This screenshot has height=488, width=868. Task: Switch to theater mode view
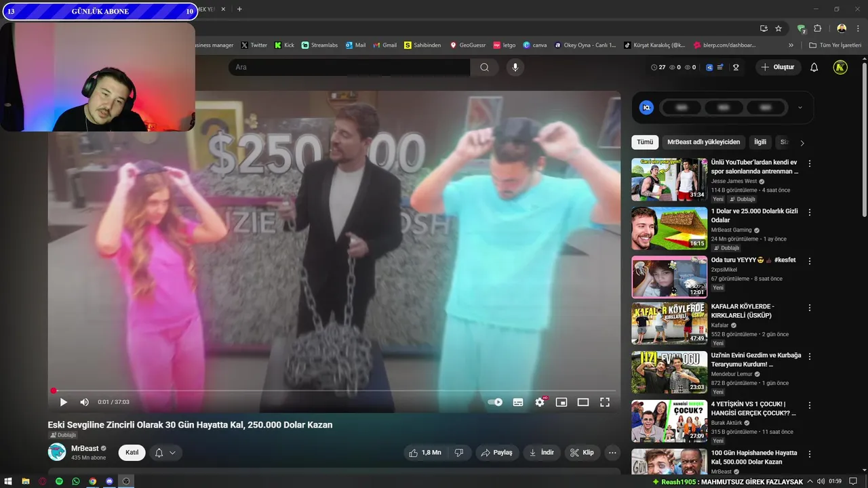(583, 402)
